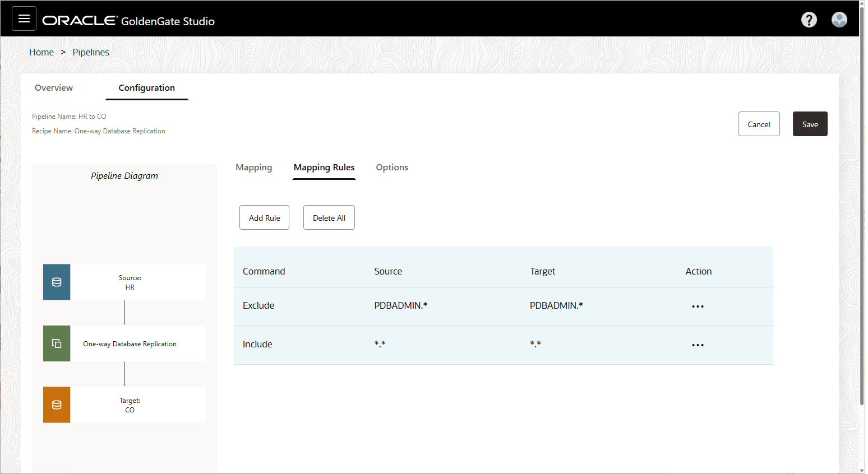Switch to the Configuration tab
The image size is (868, 474).
[147, 88]
